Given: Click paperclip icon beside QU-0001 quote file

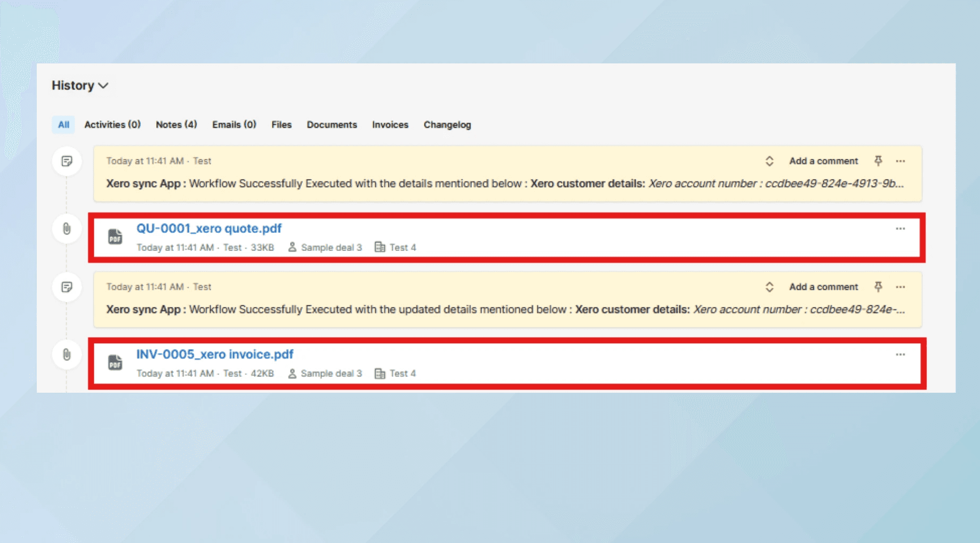Looking at the screenshot, I should tap(67, 229).
